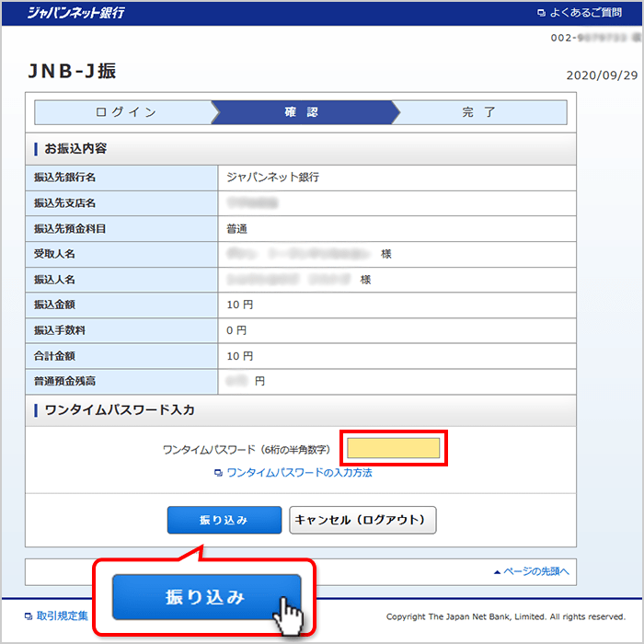Click the 振込手数料 label cell
The image size is (644, 644).
click(121, 330)
